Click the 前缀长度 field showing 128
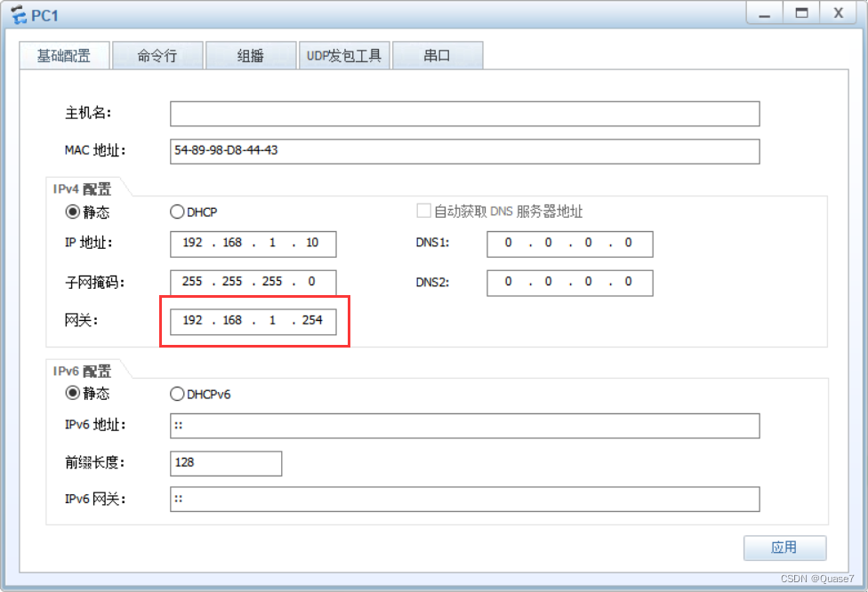Image resolution: width=868 pixels, height=592 pixels. 226,463
